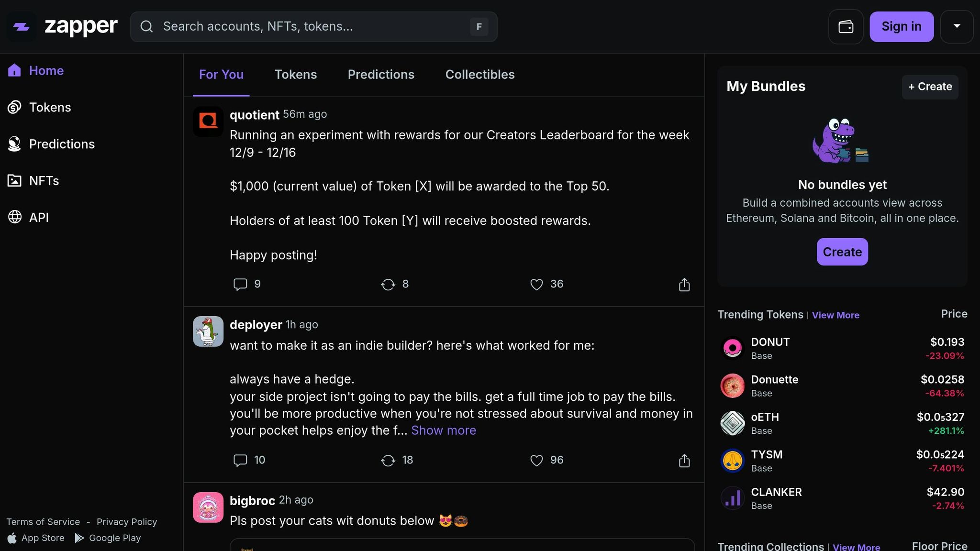Screen dimensions: 980x551
Task: Expand deployer's post with Show more
Action: [x=443, y=430]
